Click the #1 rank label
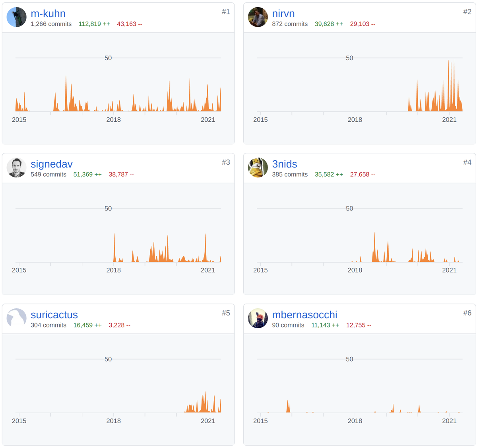Viewport: 477px width, 448px height. click(226, 12)
